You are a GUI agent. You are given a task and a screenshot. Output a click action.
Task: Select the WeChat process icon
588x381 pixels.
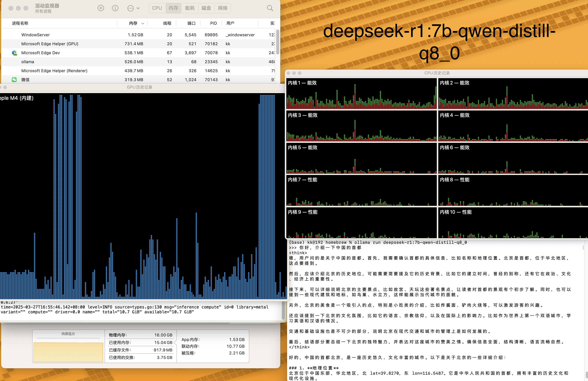(x=14, y=79)
